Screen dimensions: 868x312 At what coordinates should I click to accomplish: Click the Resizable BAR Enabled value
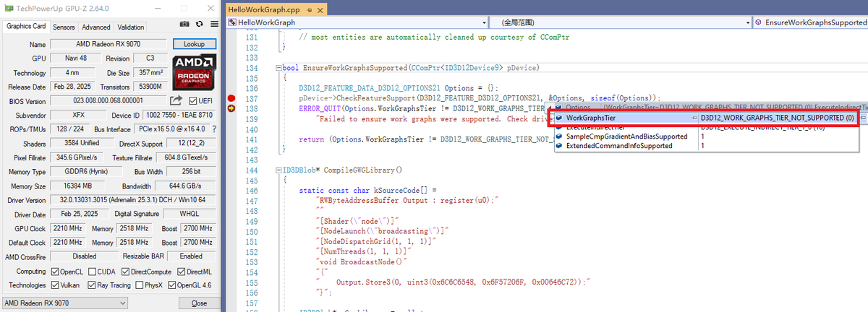click(x=192, y=256)
